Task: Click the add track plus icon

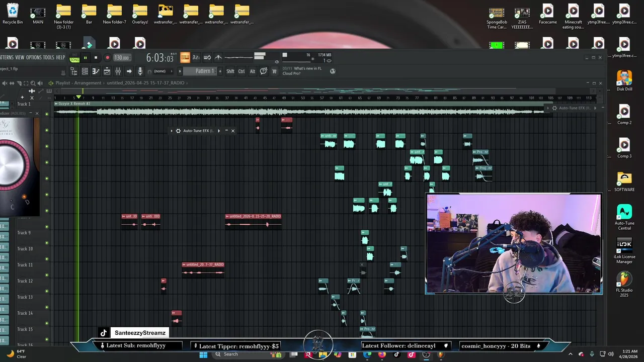Action: (x=22, y=97)
